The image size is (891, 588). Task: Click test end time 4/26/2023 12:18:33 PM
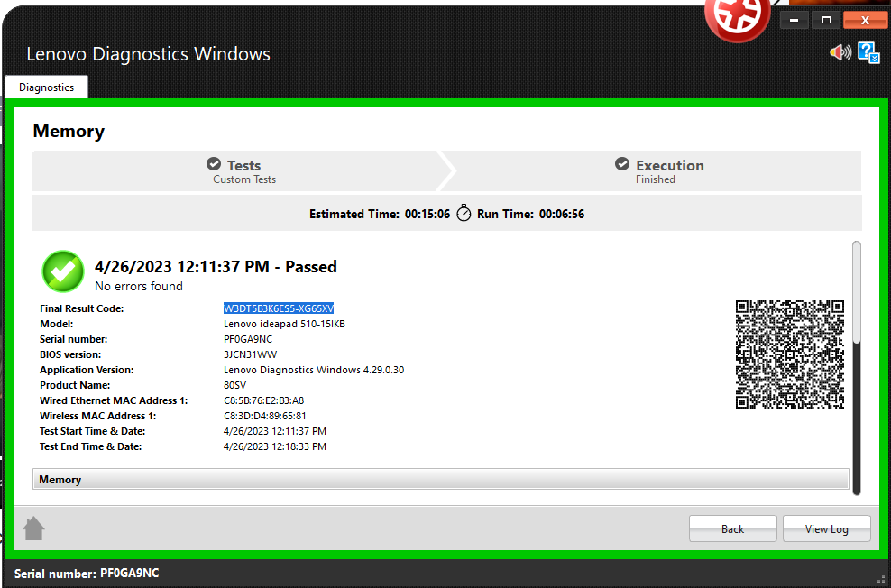(275, 446)
